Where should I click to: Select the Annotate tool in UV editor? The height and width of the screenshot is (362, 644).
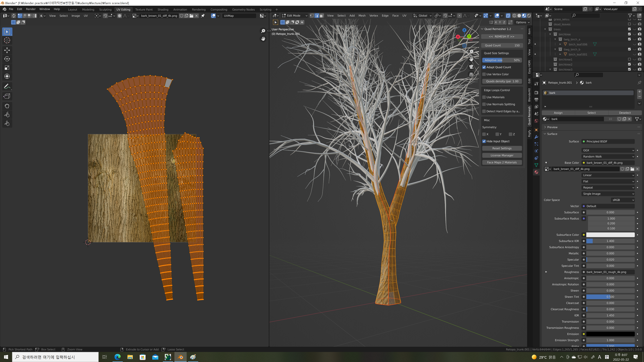(7, 86)
